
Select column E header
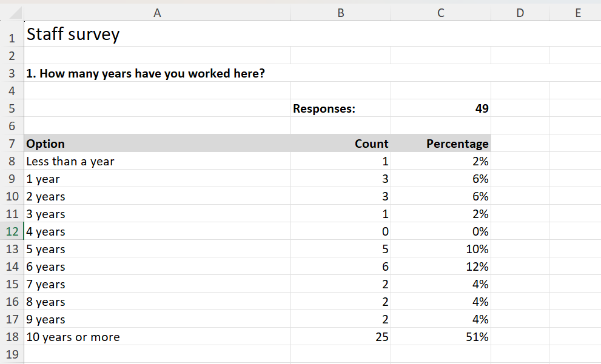click(577, 13)
